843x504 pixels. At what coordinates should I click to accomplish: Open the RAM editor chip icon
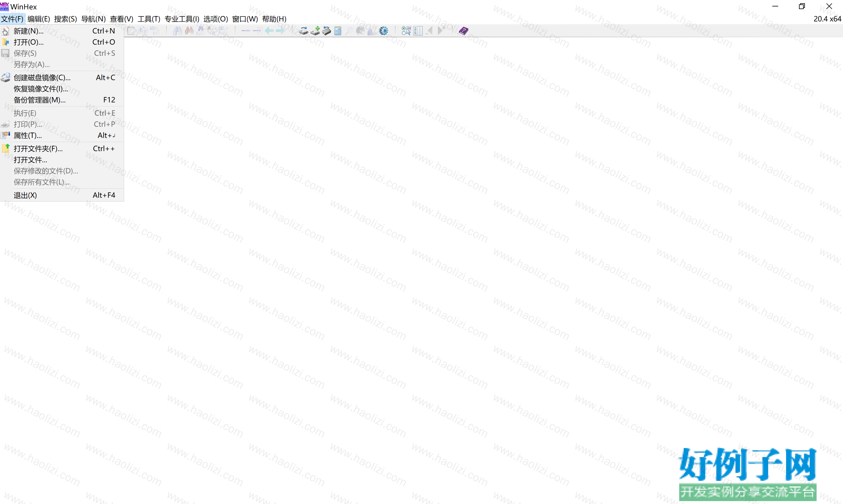pyautogui.click(x=326, y=31)
